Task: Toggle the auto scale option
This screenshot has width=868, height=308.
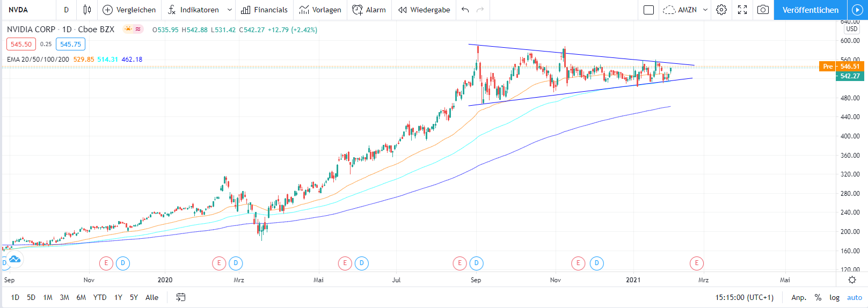Action: pos(854,297)
